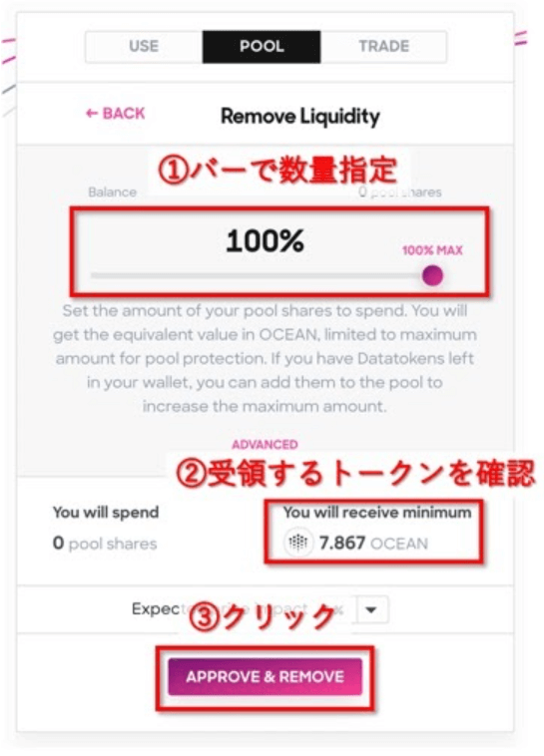
Task: Click the pool shares explanation paragraph
Action: click(265, 358)
